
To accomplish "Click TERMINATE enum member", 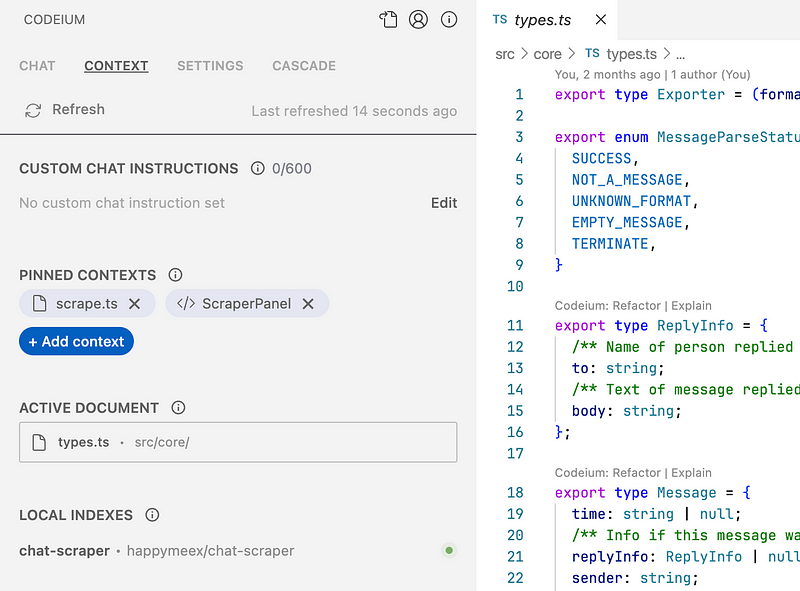I will click(x=610, y=244).
